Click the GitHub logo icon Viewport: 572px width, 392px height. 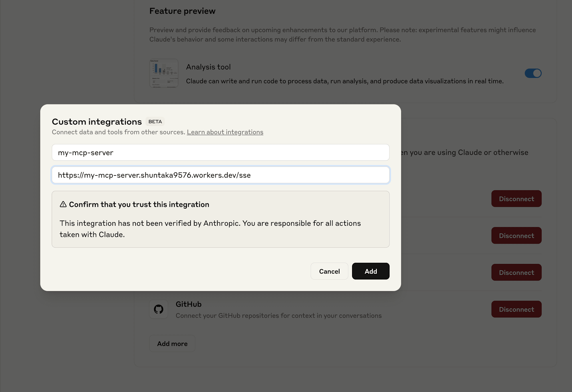coord(159,309)
